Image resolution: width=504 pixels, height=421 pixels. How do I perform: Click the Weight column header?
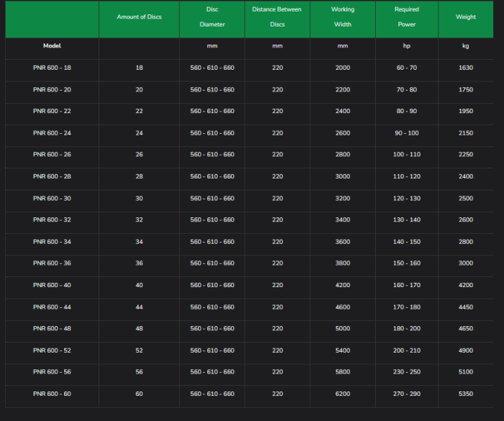coord(466,17)
